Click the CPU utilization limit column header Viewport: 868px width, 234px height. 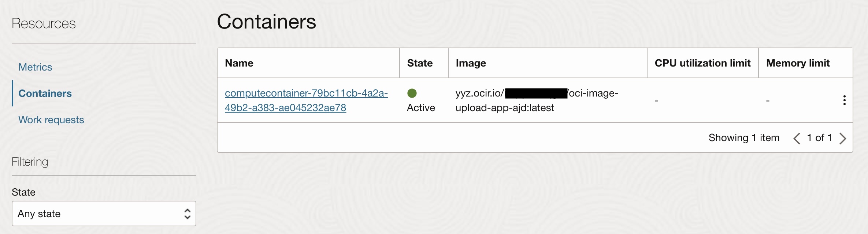pos(702,63)
